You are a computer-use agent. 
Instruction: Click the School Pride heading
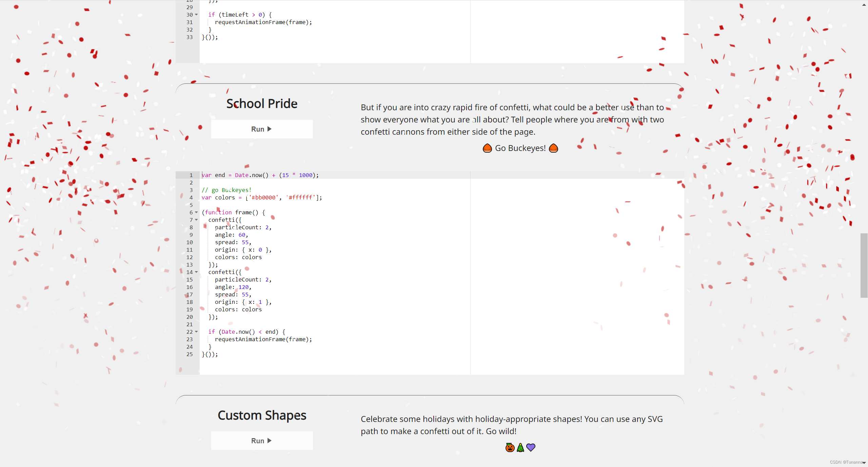(x=262, y=103)
